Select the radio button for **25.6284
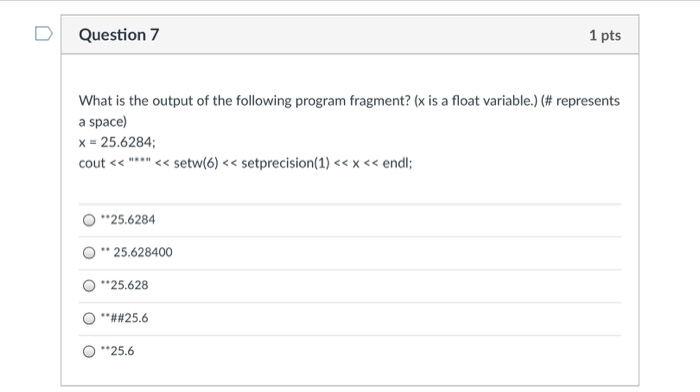This screenshot has width=700, height=392. [x=89, y=220]
